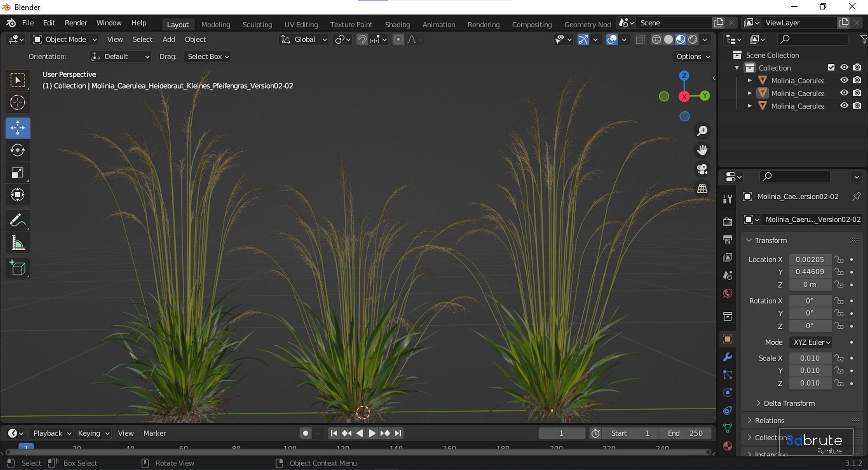Hide first Molinia_Caerulea object with eye
The height and width of the screenshot is (470, 868).
coord(844,80)
